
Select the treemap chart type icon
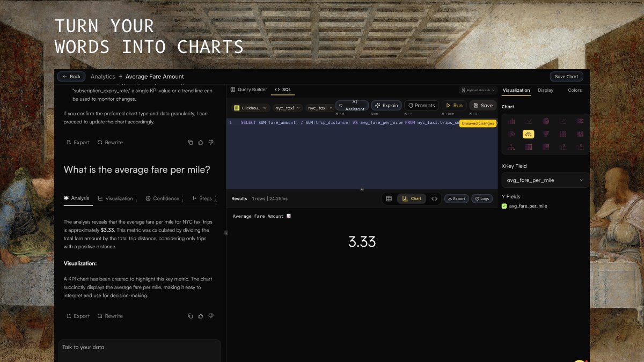[580, 134]
